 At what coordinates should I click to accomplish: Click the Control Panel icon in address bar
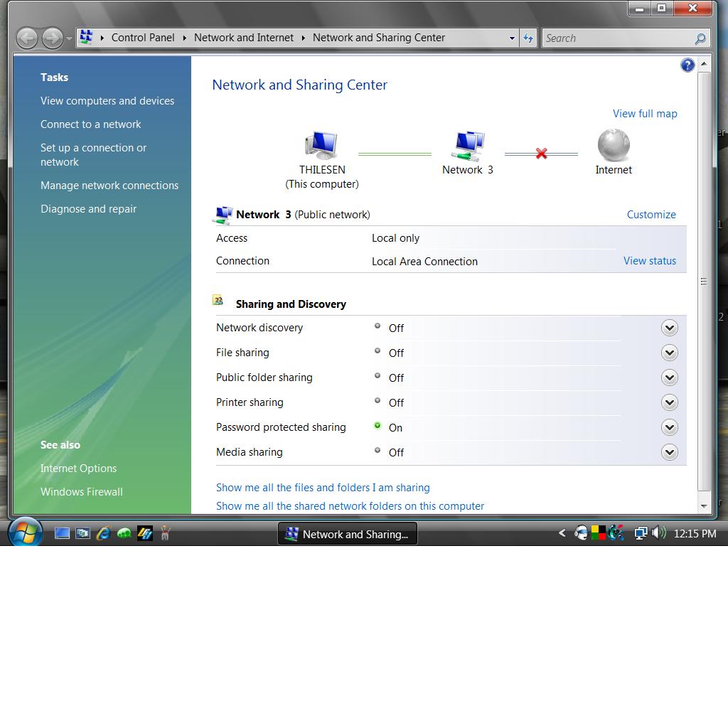tap(86, 37)
